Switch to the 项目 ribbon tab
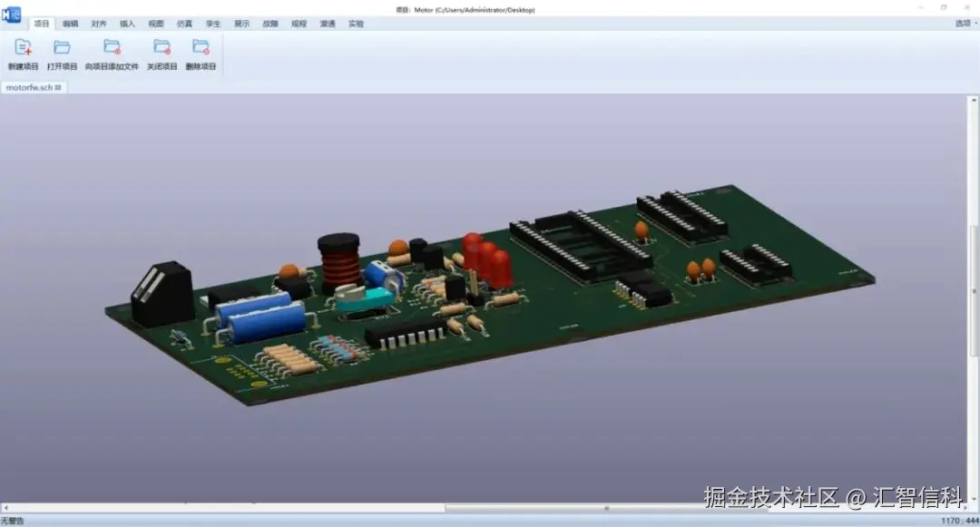The height and width of the screenshot is (527, 980). 42,24
